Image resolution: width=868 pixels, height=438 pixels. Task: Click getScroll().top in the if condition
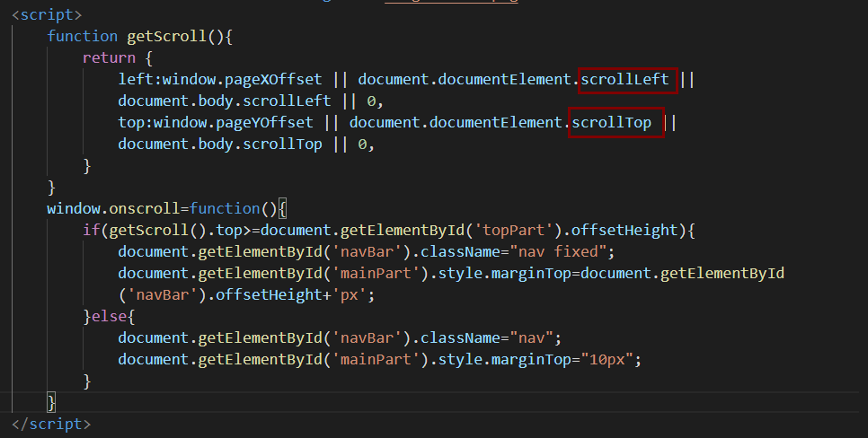(x=175, y=231)
